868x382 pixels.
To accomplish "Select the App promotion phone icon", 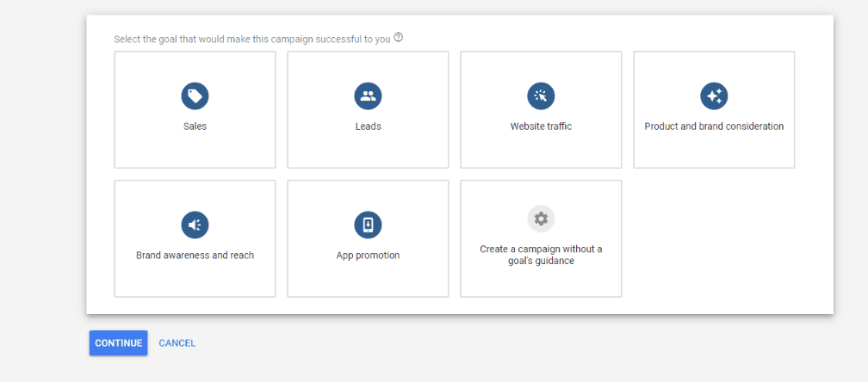I will coord(369,225).
